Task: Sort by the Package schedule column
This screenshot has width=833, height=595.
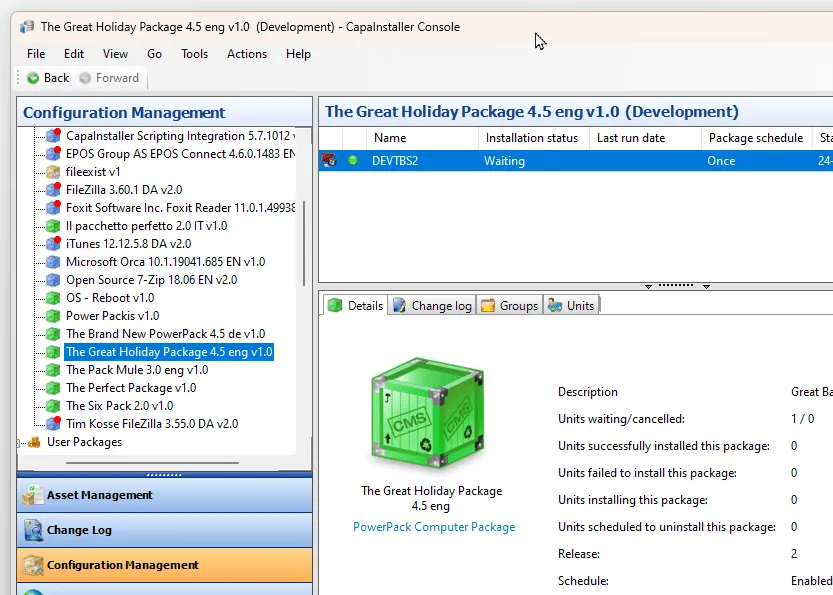Action: pyautogui.click(x=757, y=138)
